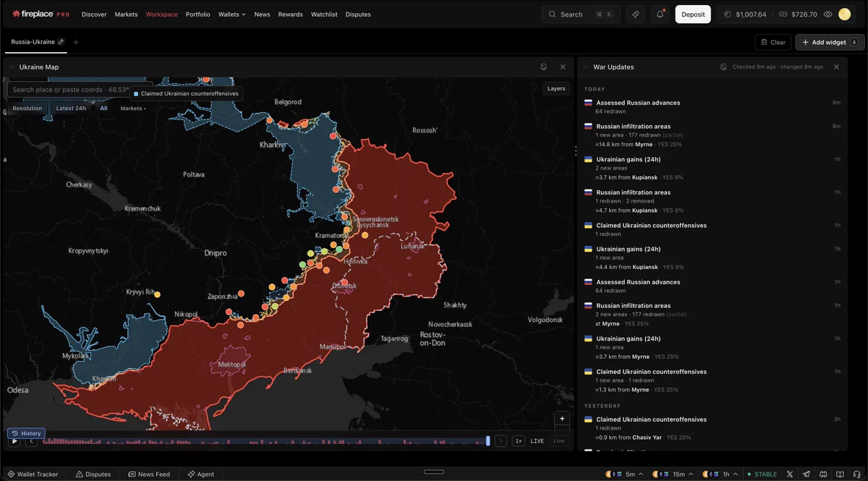868x481 pixels.
Task: Click the Fireplace Pro logo
Action: click(41, 14)
